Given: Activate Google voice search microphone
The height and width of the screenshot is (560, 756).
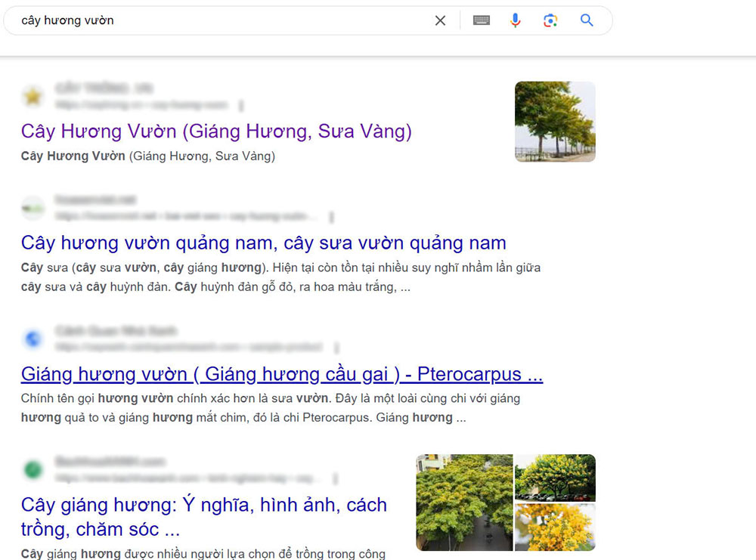Looking at the screenshot, I should coord(516,20).
